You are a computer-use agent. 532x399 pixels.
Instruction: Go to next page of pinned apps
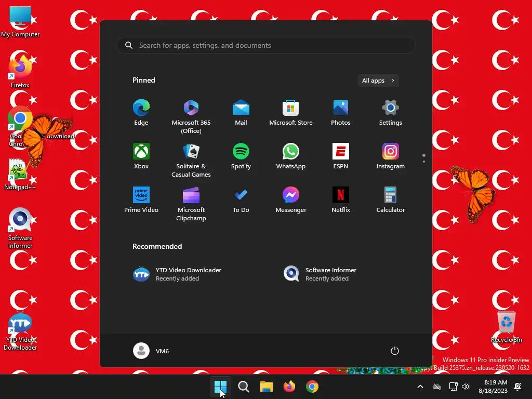click(x=424, y=162)
